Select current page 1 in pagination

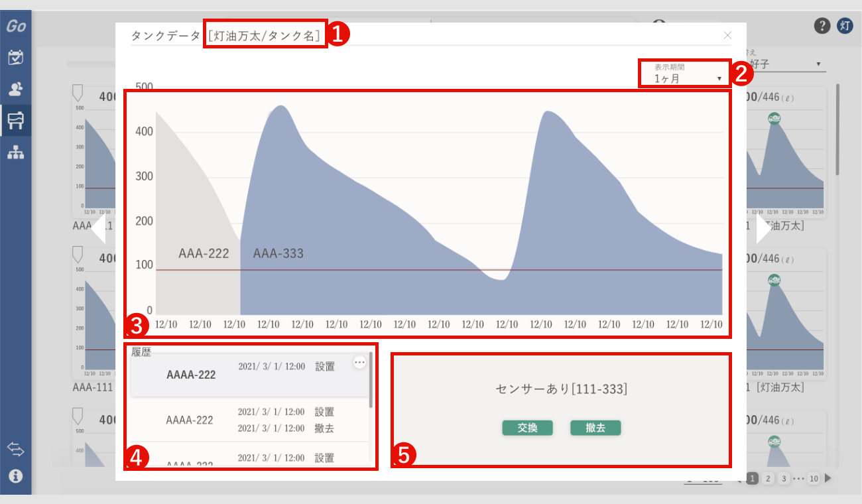pyautogui.click(x=753, y=478)
